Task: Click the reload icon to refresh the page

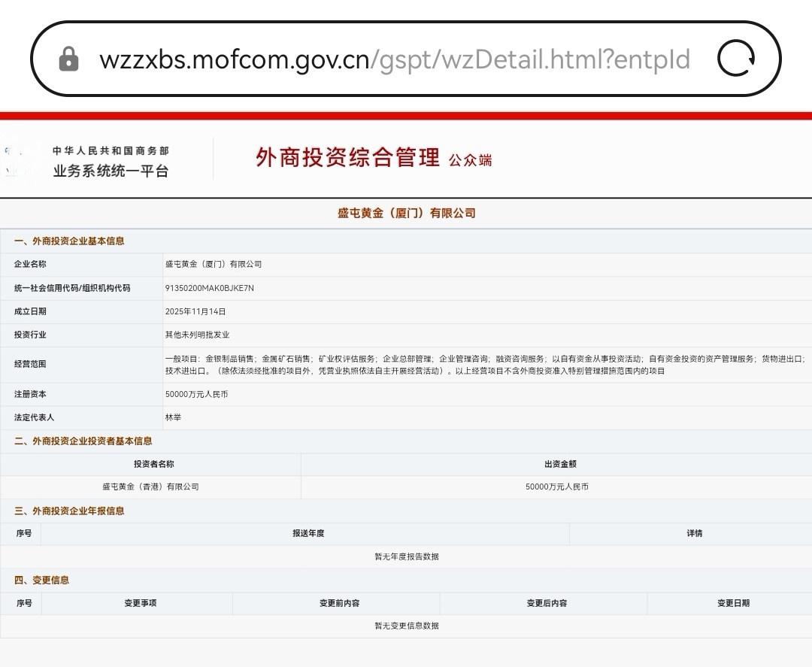Action: pyautogui.click(x=735, y=58)
